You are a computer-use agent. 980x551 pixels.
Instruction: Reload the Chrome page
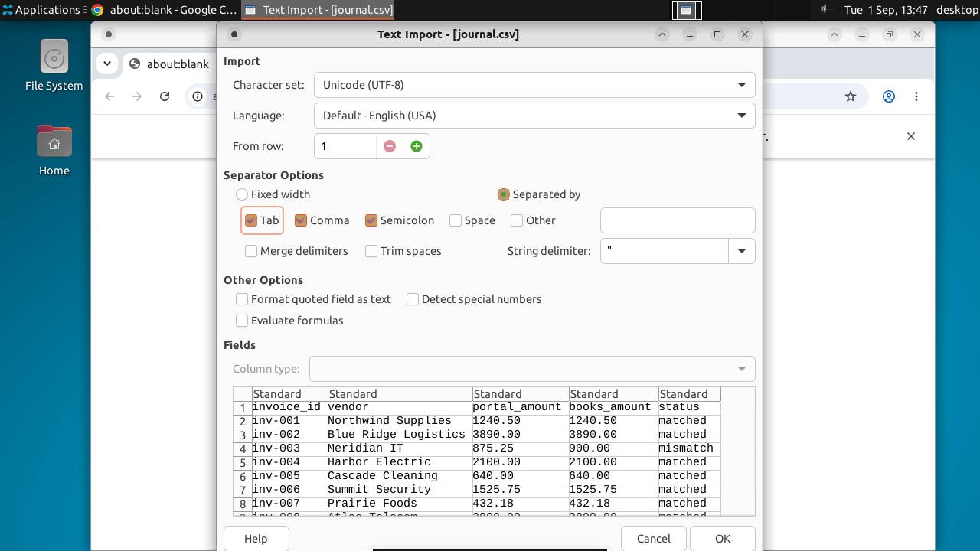[165, 96]
